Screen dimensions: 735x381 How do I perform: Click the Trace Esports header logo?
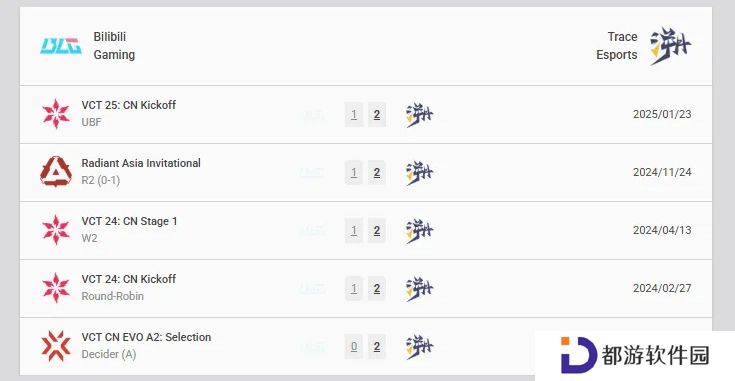coord(670,46)
